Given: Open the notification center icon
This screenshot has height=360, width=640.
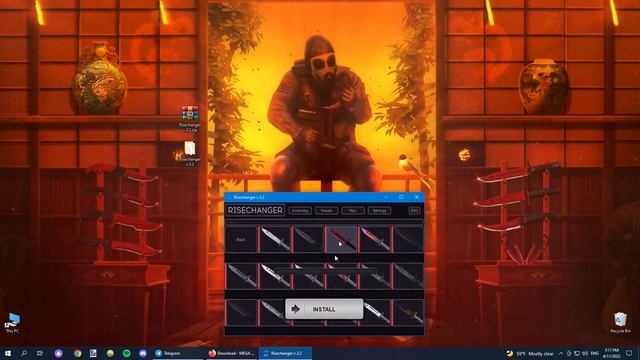Looking at the screenshot, I should pyautogui.click(x=629, y=353).
